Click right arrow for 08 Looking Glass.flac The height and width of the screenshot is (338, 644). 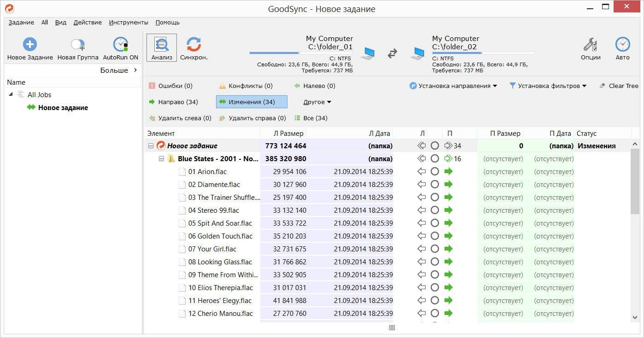(449, 262)
